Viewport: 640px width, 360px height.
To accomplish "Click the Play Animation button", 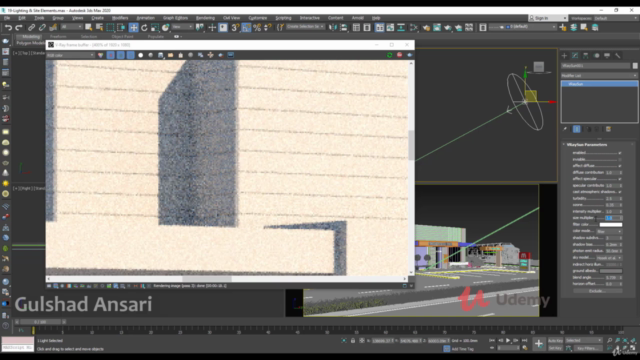I will coord(508,340).
